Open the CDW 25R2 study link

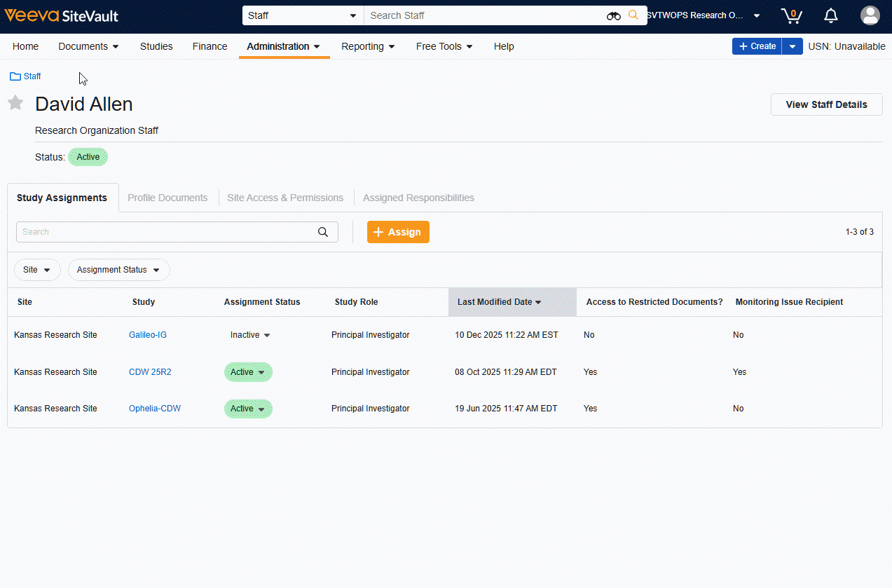(150, 371)
